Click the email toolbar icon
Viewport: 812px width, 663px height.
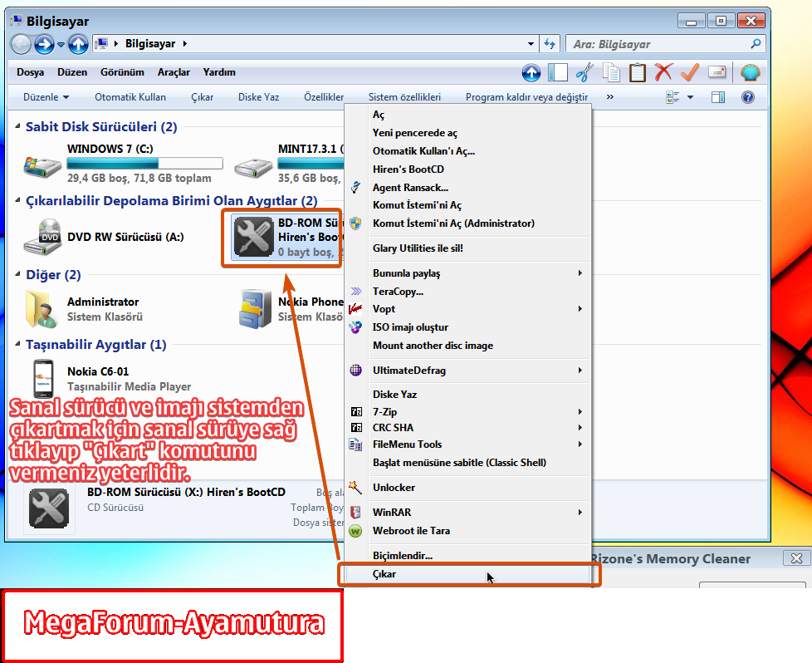click(x=717, y=72)
